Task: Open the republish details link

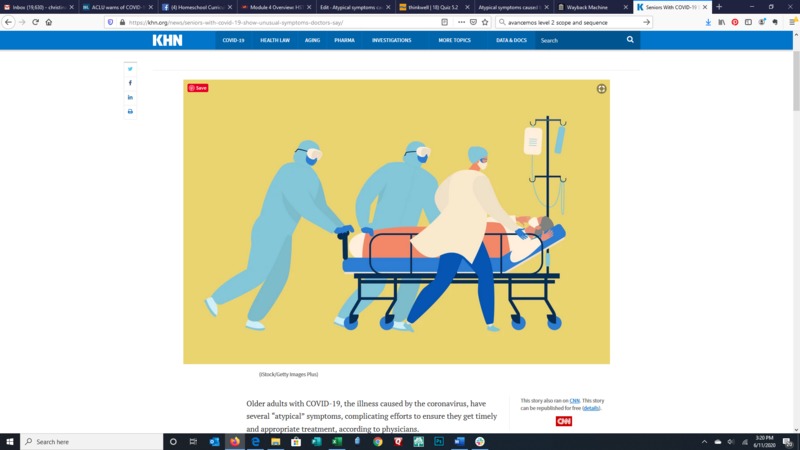Action: tap(591, 408)
